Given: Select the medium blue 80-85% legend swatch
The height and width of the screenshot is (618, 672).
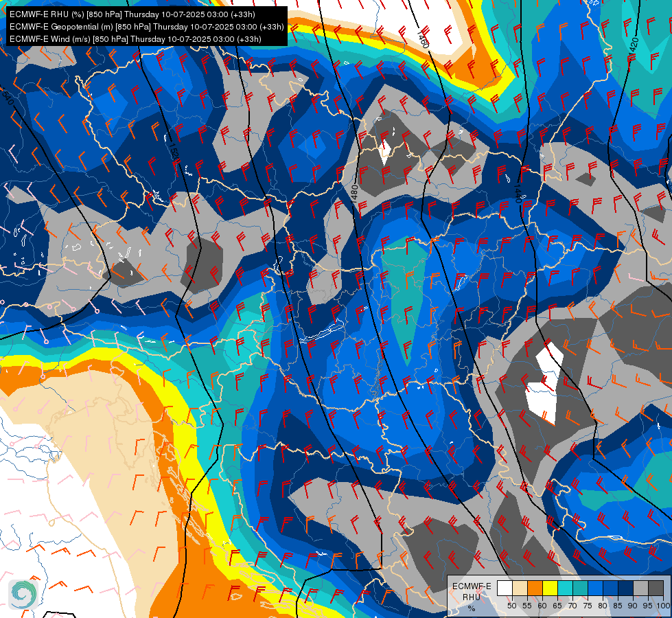Looking at the screenshot, I should click(611, 588).
